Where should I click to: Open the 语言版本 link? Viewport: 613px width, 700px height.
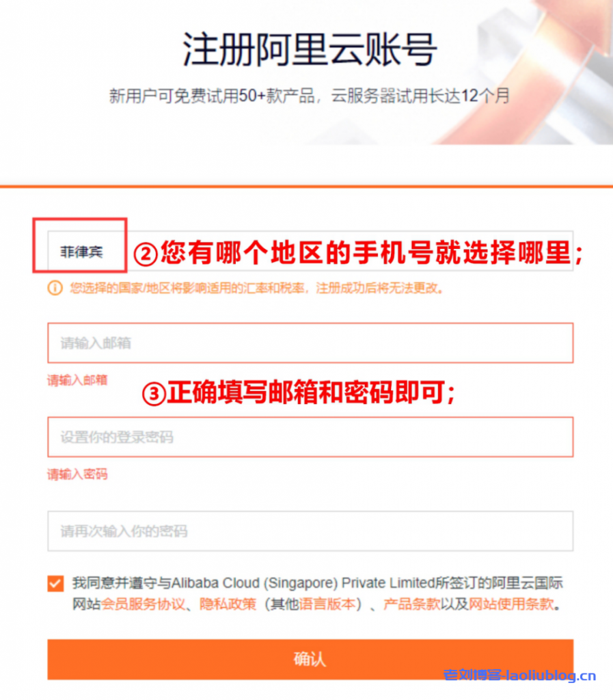tap(327, 604)
